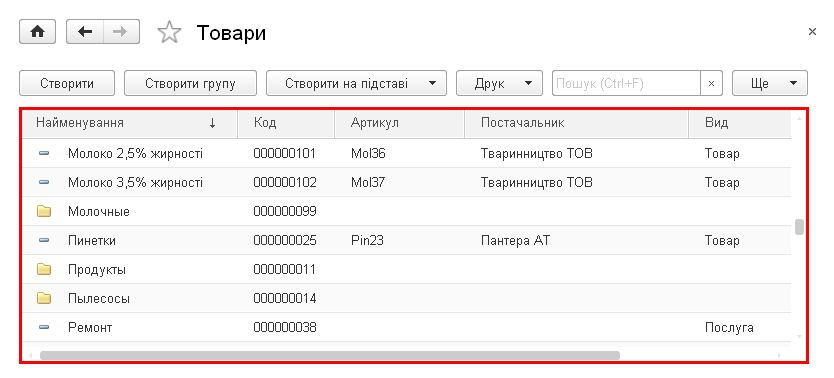834x378 pixels.
Task: Click supplier Тваринництво ТОВ in Mol37 row
Action: (537, 182)
